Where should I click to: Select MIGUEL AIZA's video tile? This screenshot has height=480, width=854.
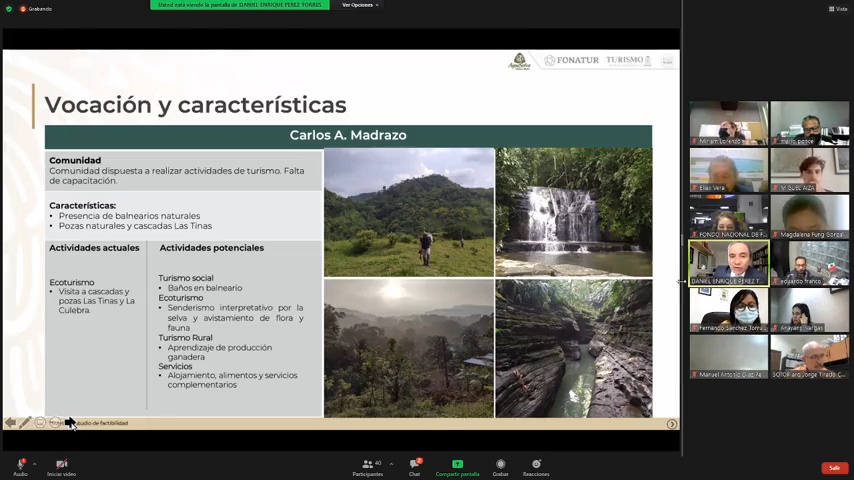point(809,170)
